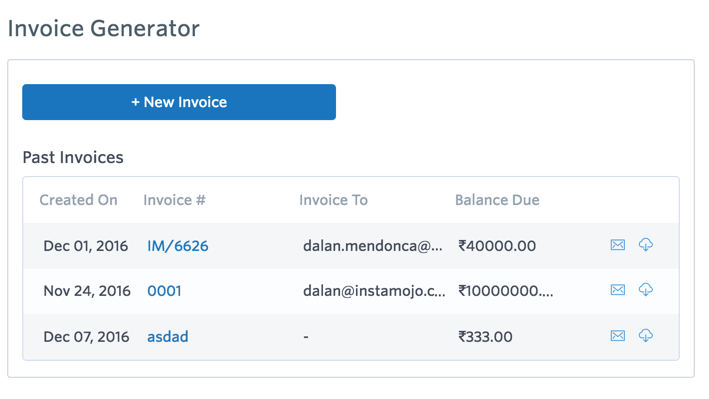Download invoice IM/6626 via cloud icon
Screen dimensions: 709x399
tap(646, 245)
